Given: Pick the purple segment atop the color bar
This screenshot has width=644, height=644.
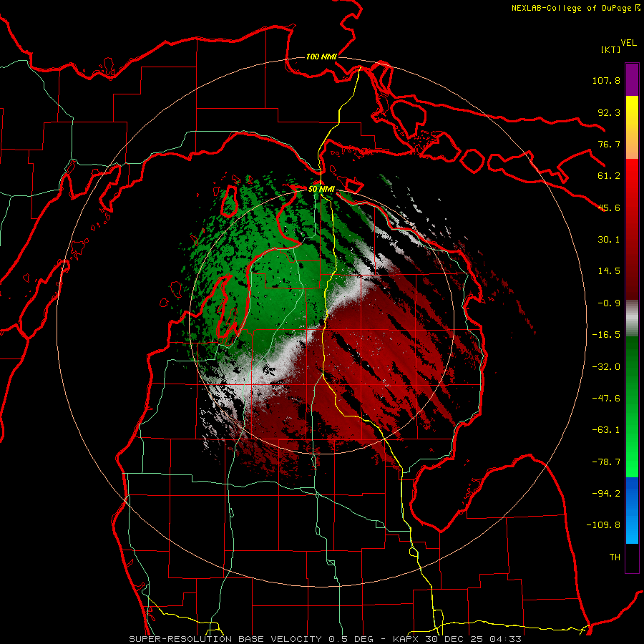Looking at the screenshot, I should (632, 79).
